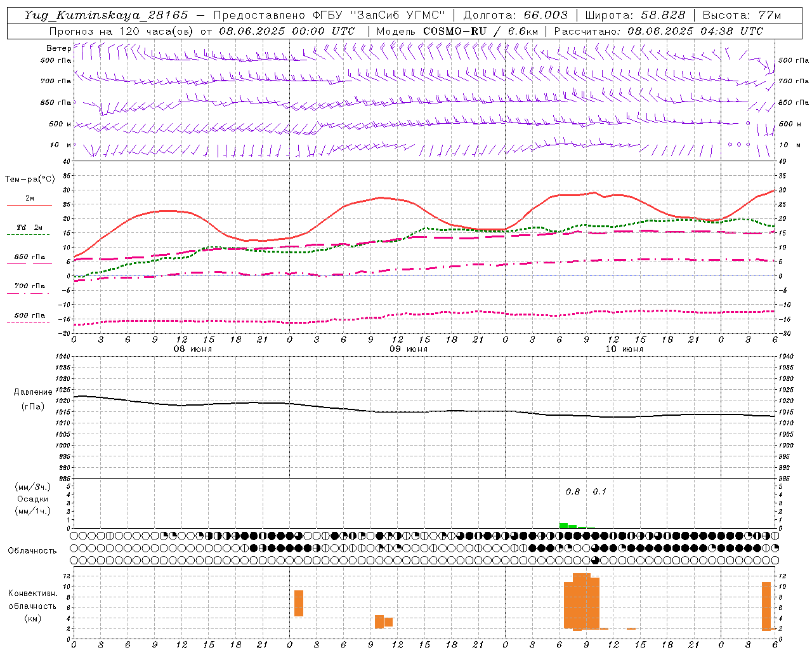The width and height of the screenshot is (812, 650).
Task: Click the 09 июня date label
Action: point(409,349)
